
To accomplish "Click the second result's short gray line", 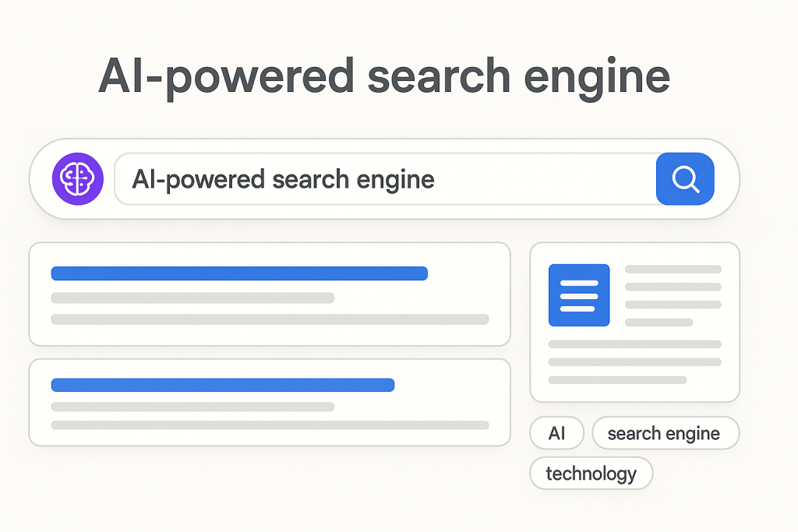I will [x=192, y=407].
